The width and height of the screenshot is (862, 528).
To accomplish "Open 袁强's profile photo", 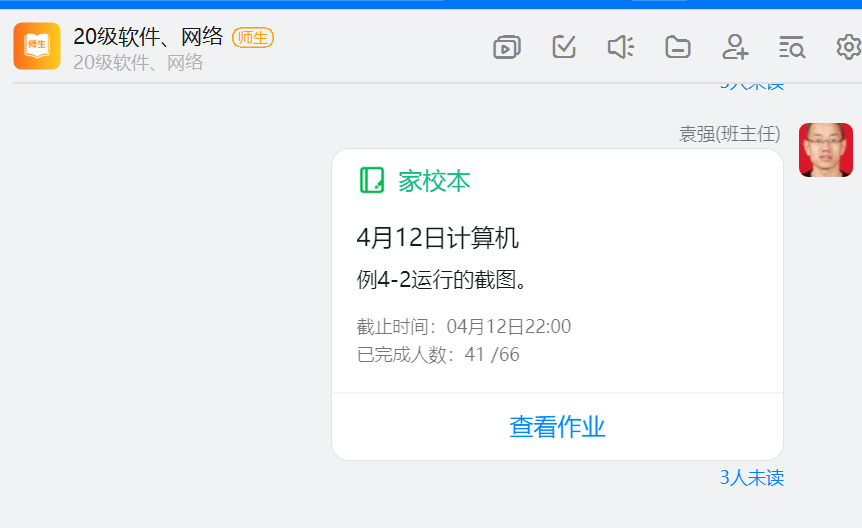I will 825,150.
